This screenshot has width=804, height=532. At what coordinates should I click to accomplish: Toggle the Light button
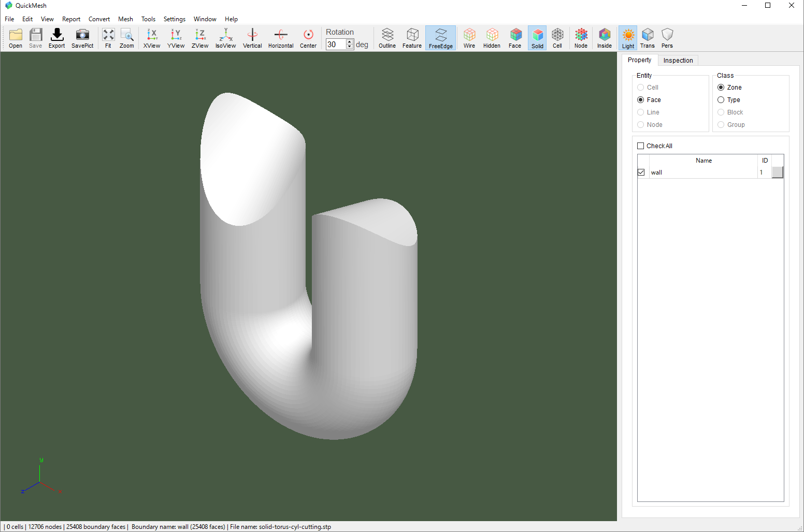coord(628,38)
